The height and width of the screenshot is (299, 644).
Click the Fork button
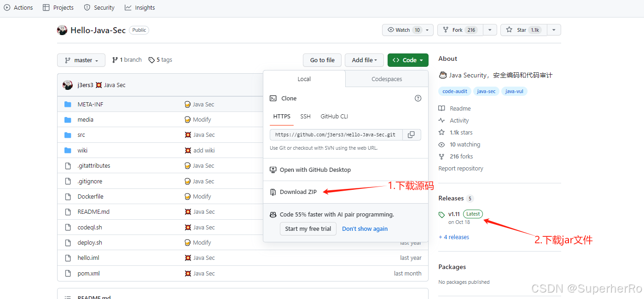click(x=460, y=30)
